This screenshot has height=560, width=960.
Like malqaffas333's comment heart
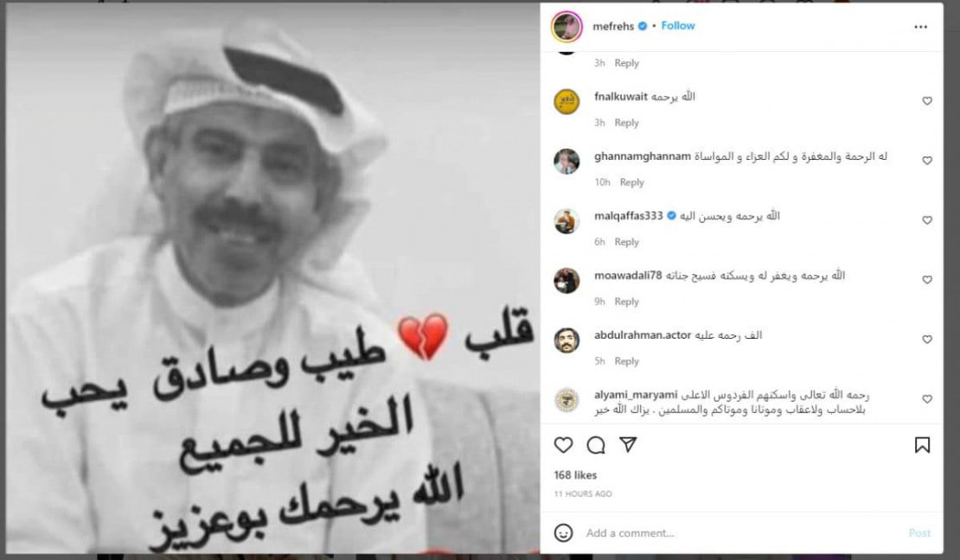point(927,220)
